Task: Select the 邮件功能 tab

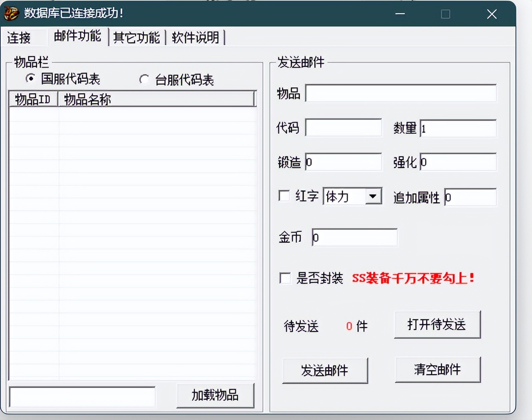Action: 77,36
